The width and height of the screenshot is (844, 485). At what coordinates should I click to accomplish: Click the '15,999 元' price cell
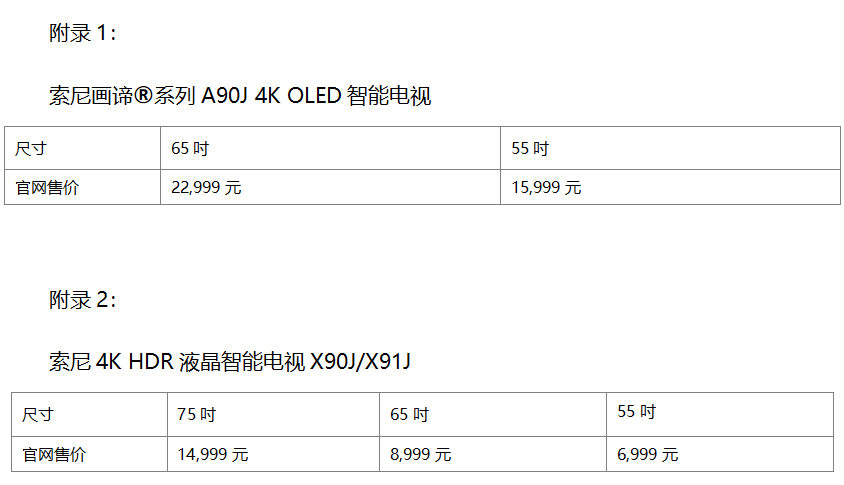click(546, 187)
